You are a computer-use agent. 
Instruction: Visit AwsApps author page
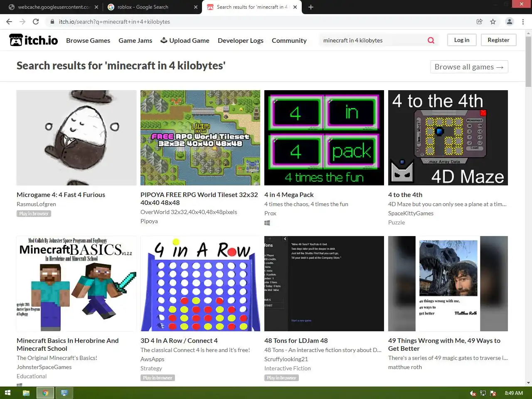[x=153, y=359]
